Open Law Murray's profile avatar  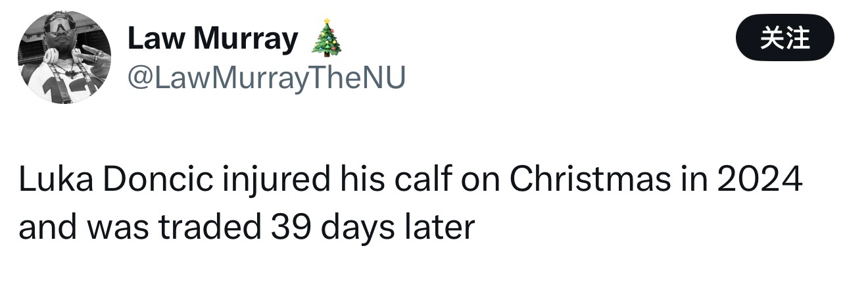(x=64, y=57)
